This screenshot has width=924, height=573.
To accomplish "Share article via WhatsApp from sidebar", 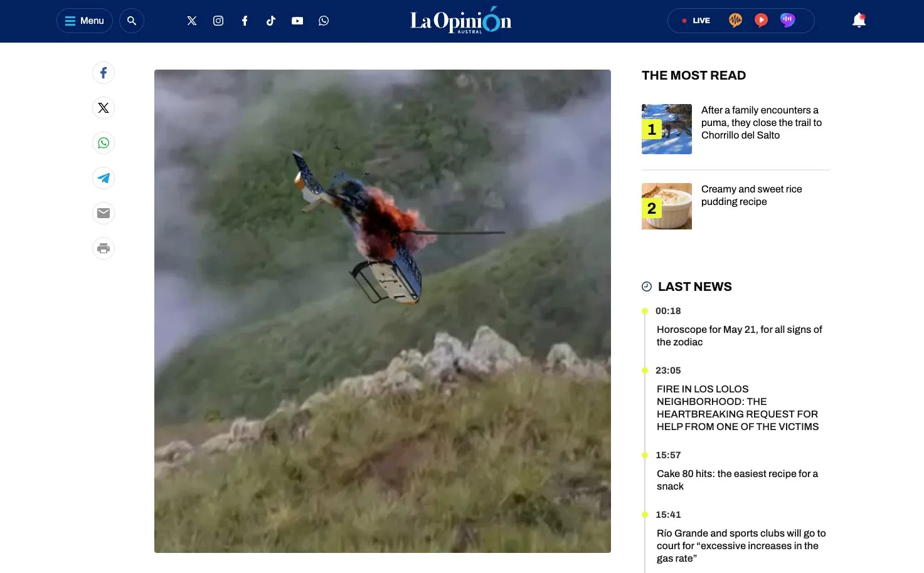I will (104, 143).
